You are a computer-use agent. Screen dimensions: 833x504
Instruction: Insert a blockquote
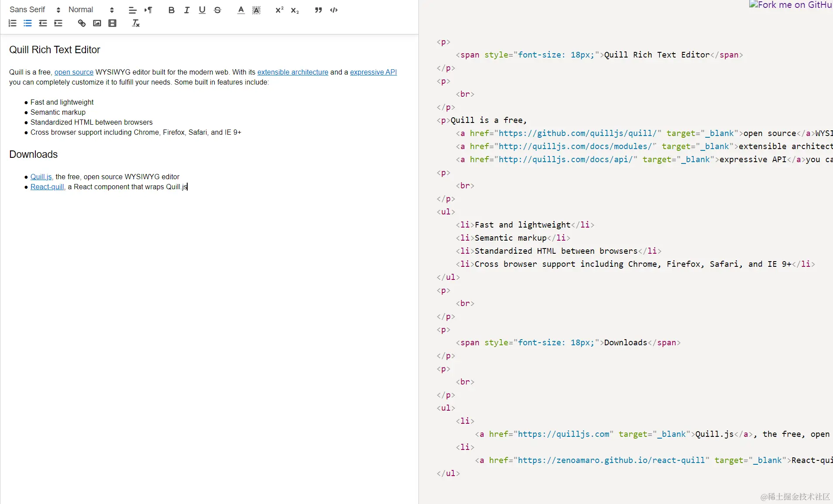point(318,10)
